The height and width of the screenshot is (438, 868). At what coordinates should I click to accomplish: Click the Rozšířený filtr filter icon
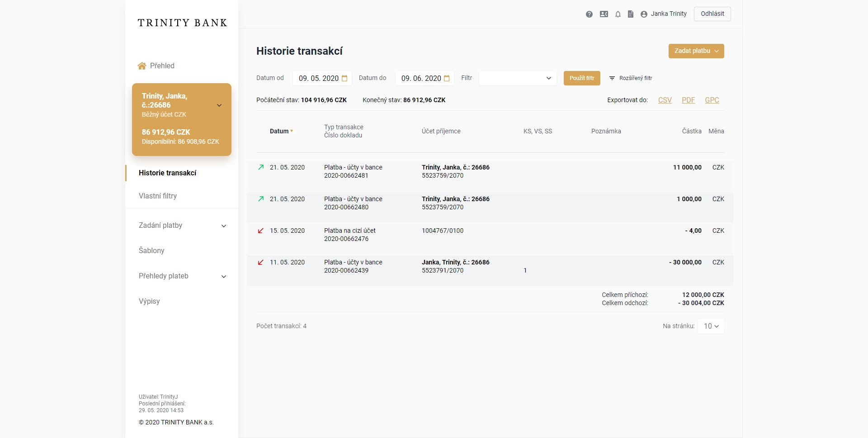pyautogui.click(x=612, y=78)
